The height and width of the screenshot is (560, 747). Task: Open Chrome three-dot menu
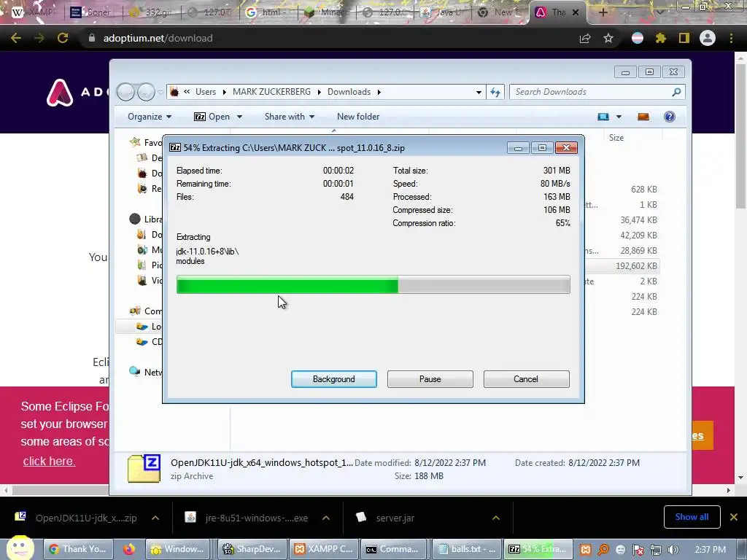(731, 38)
